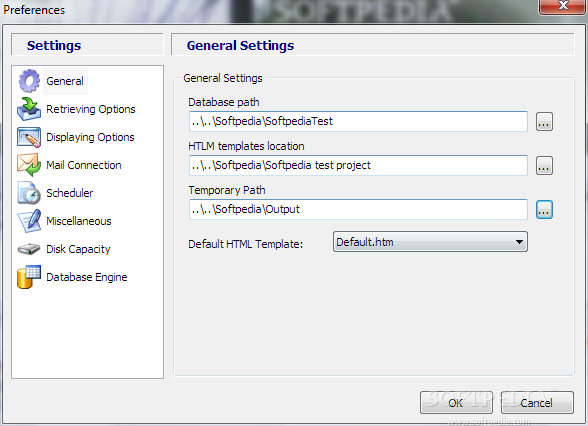Focus the Temporary Path text field

358,209
